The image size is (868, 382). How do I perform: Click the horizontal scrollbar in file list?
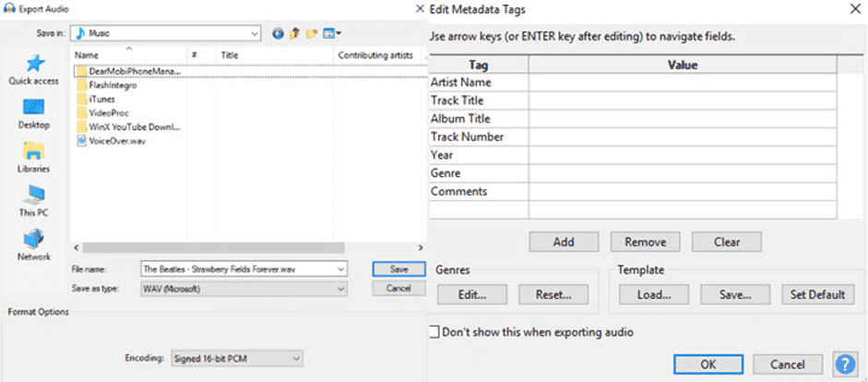point(213,247)
